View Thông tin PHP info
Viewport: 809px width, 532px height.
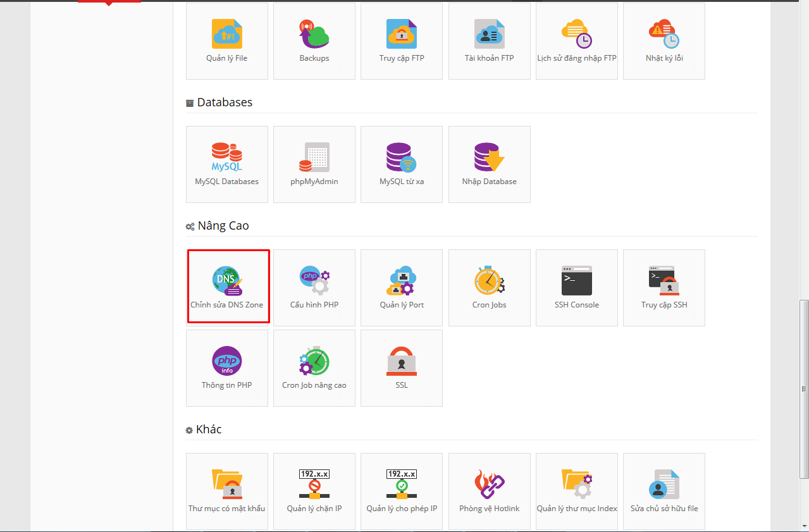227,368
